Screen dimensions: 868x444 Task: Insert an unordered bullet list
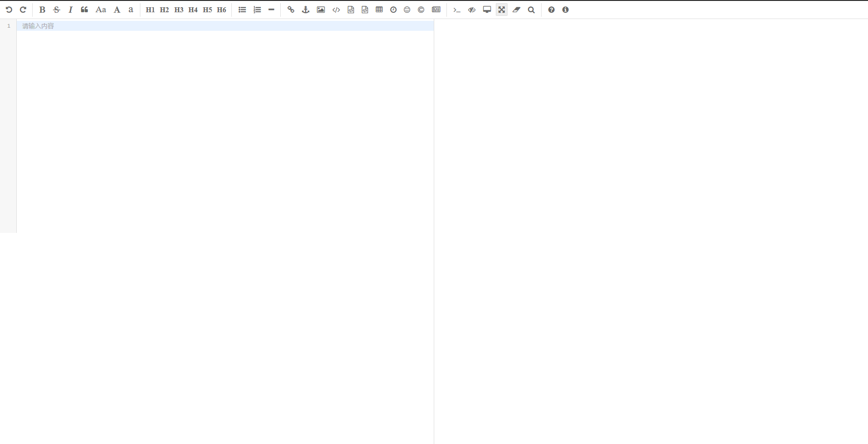point(242,10)
